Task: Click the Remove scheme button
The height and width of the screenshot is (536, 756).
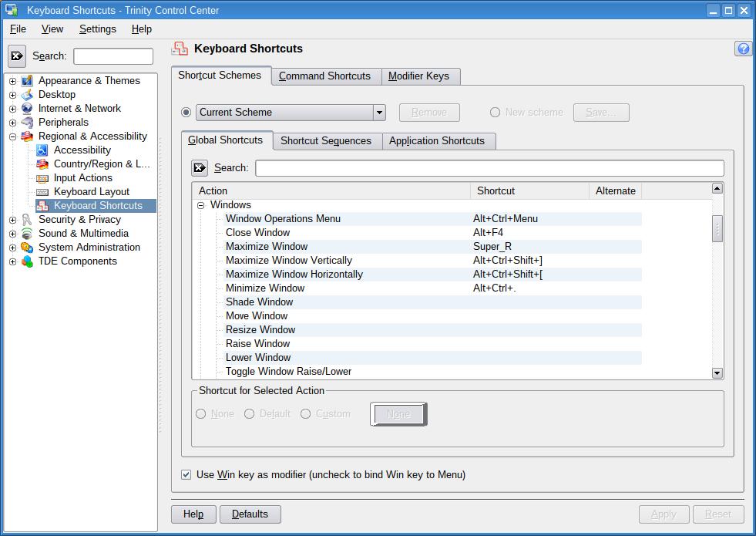Action: coord(429,113)
